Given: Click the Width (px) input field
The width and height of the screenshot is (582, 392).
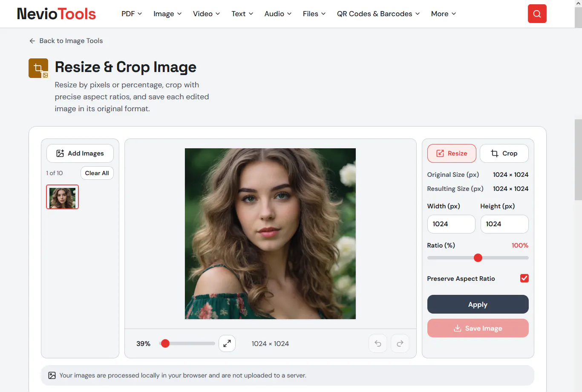Looking at the screenshot, I should point(451,224).
